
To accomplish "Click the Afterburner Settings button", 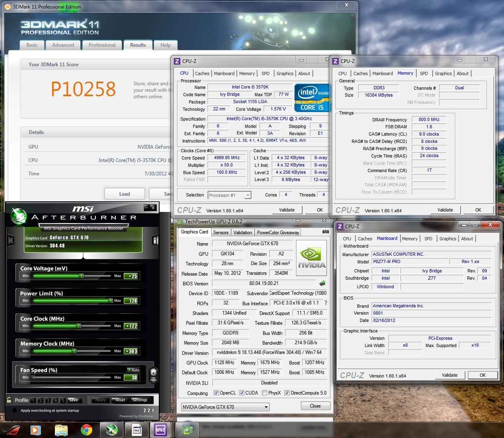I will pos(139,400).
